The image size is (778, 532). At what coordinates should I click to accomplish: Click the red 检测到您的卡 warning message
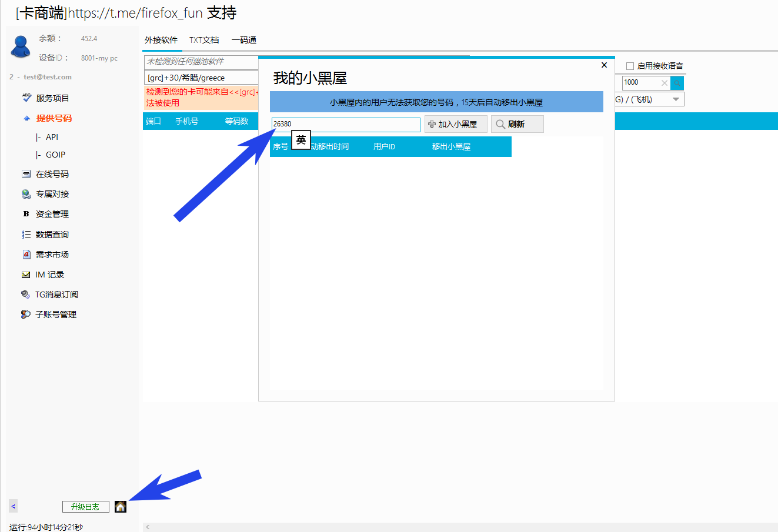click(201, 98)
